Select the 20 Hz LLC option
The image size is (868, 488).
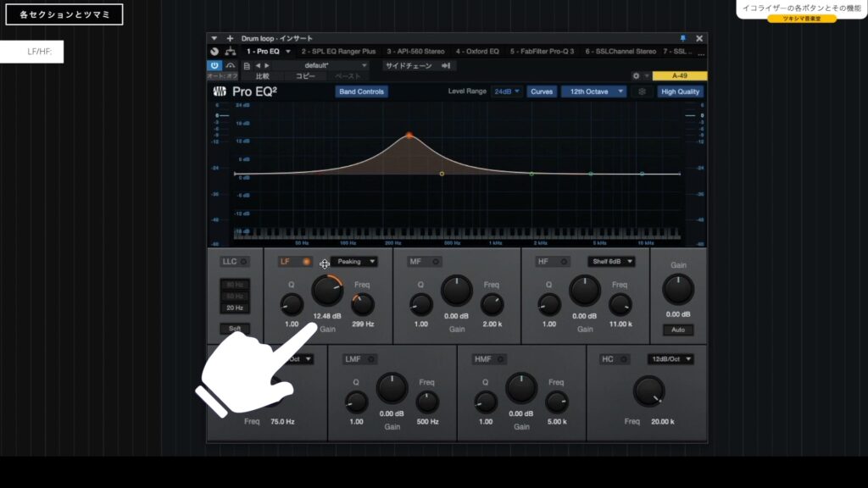coord(235,308)
